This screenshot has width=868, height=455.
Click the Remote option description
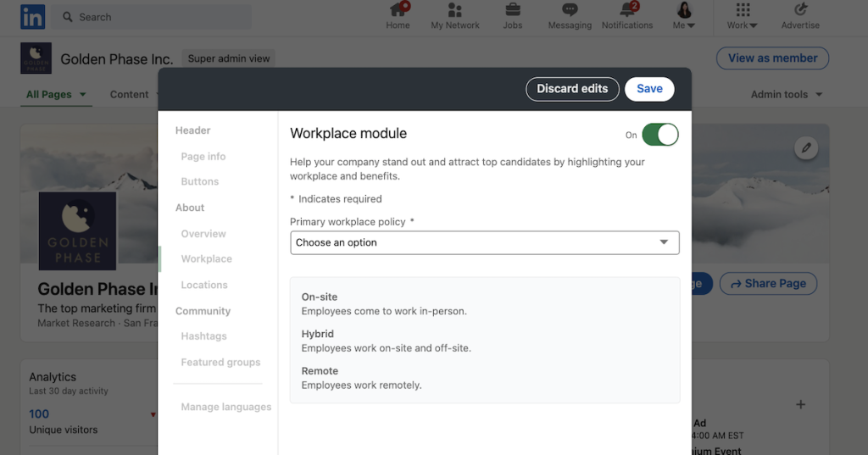361,386
